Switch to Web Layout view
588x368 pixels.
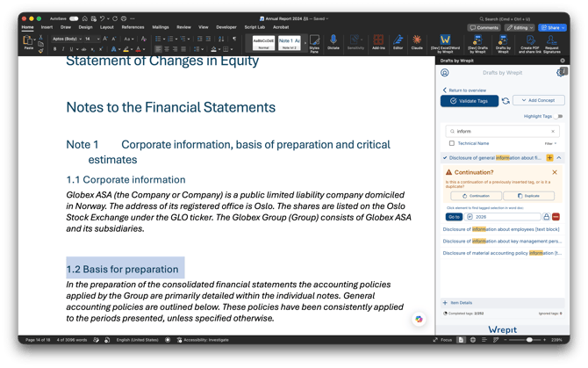[473, 340]
